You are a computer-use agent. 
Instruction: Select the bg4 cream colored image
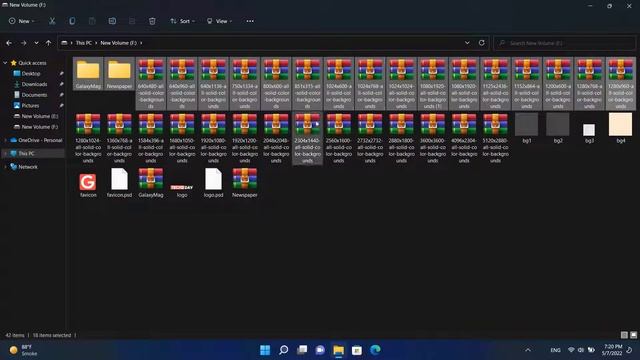point(620,128)
